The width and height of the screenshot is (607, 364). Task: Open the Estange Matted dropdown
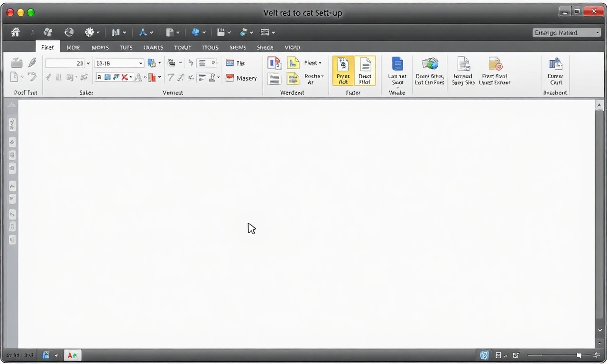pyautogui.click(x=567, y=33)
